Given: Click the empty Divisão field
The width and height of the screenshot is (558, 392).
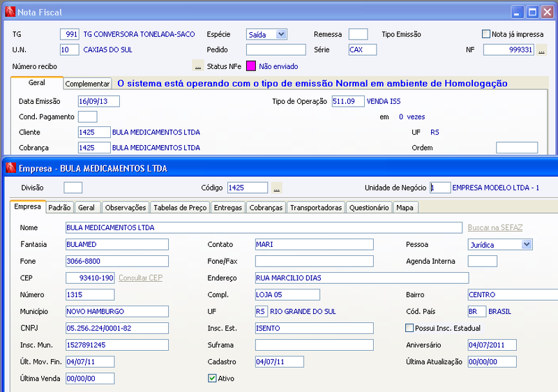Looking at the screenshot, I should pyautogui.click(x=73, y=188).
